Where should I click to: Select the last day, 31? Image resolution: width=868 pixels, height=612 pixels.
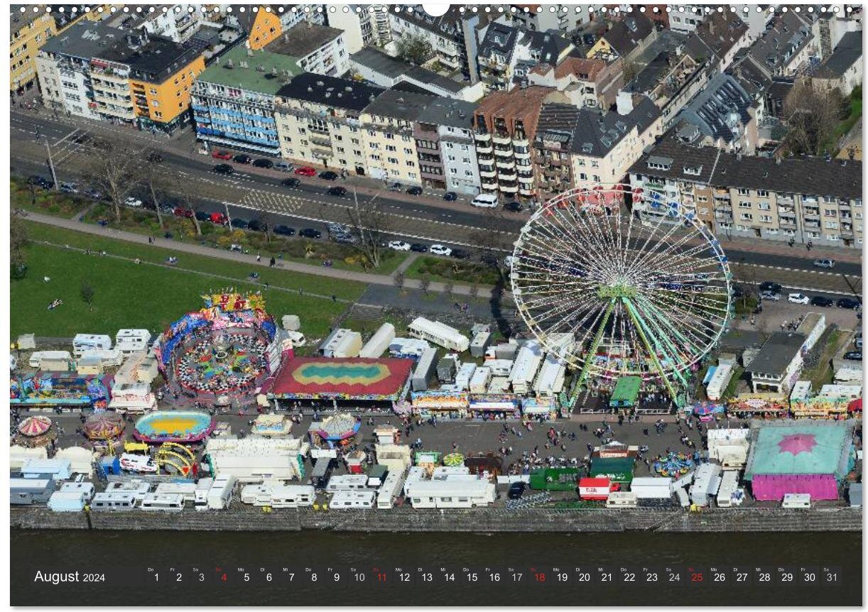pyautogui.click(x=832, y=577)
